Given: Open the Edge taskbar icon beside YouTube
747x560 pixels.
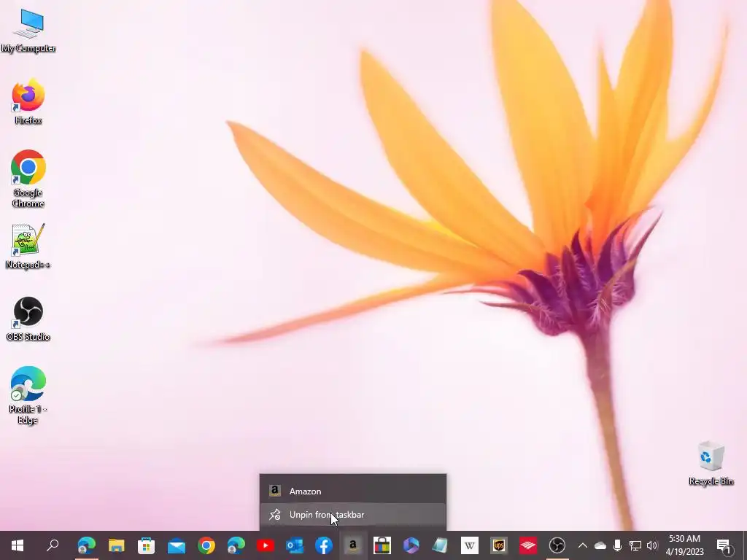Looking at the screenshot, I should click(236, 545).
